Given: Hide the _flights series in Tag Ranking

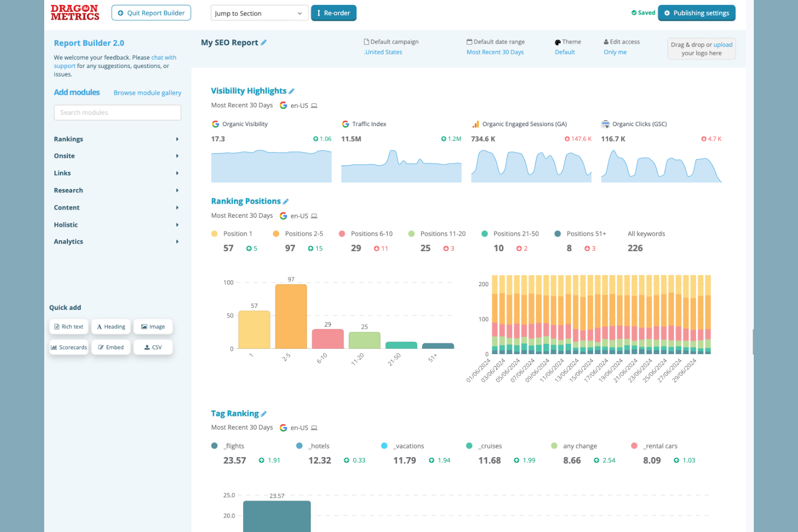Looking at the screenshot, I should 229,446.
